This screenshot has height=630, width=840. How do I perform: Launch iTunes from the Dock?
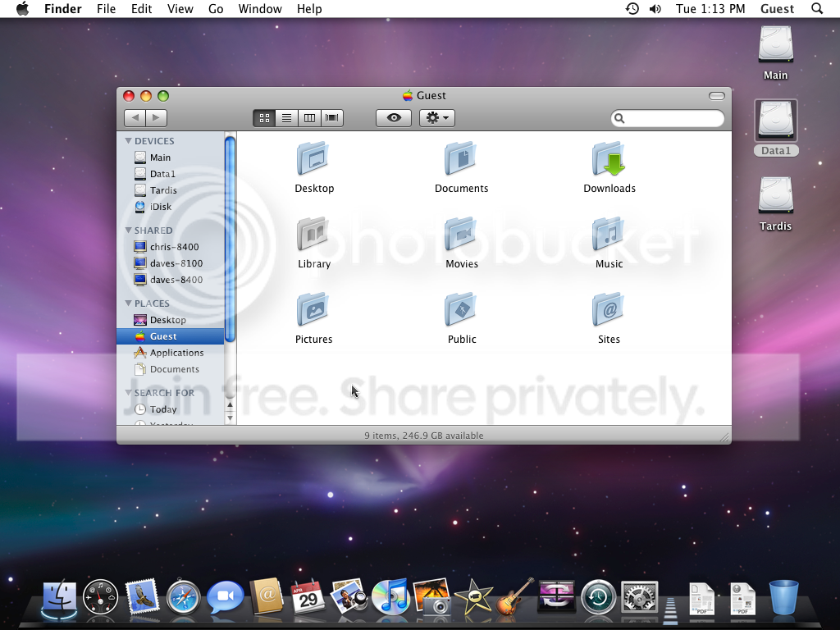(390, 597)
